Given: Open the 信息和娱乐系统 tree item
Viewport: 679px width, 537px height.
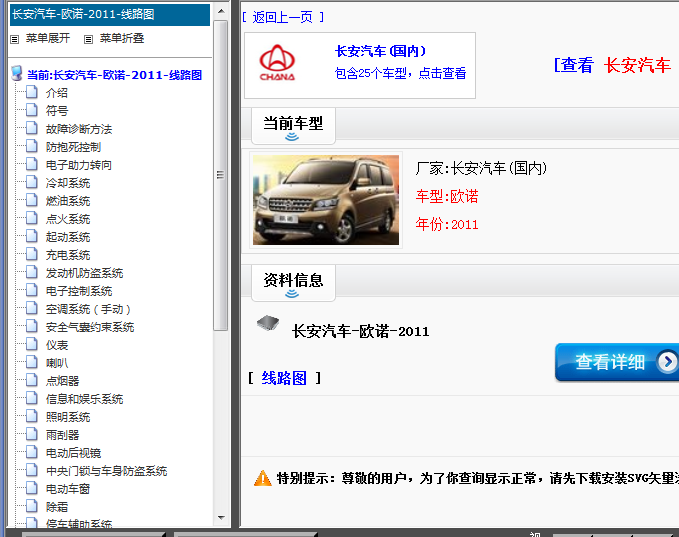Looking at the screenshot, I should (x=84, y=399).
